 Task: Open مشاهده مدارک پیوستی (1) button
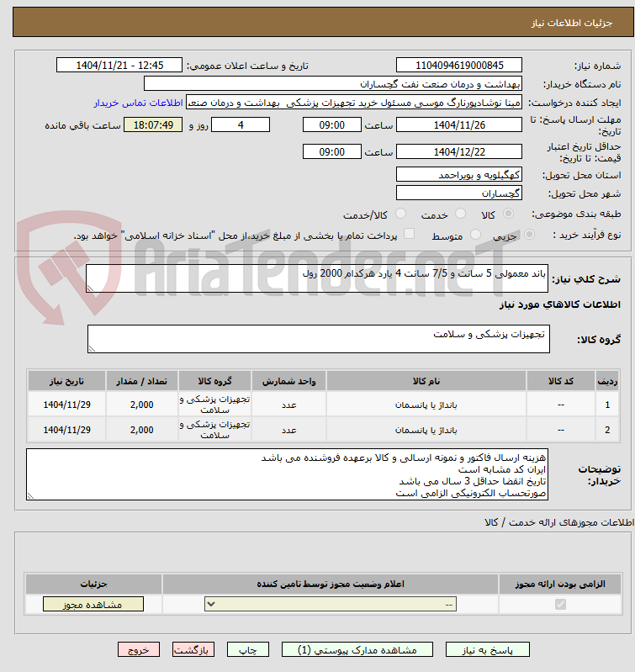click(x=357, y=650)
